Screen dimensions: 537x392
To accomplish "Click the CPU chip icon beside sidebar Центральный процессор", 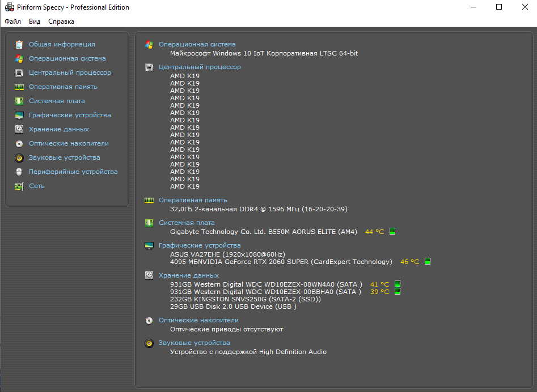I will pyautogui.click(x=19, y=73).
